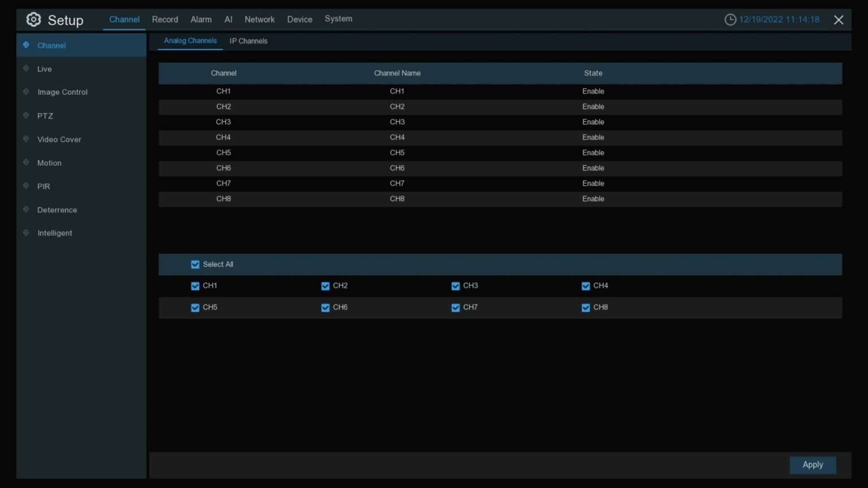Click the clock icon near the date display
Image resolution: width=868 pixels, height=488 pixels.
pos(730,19)
